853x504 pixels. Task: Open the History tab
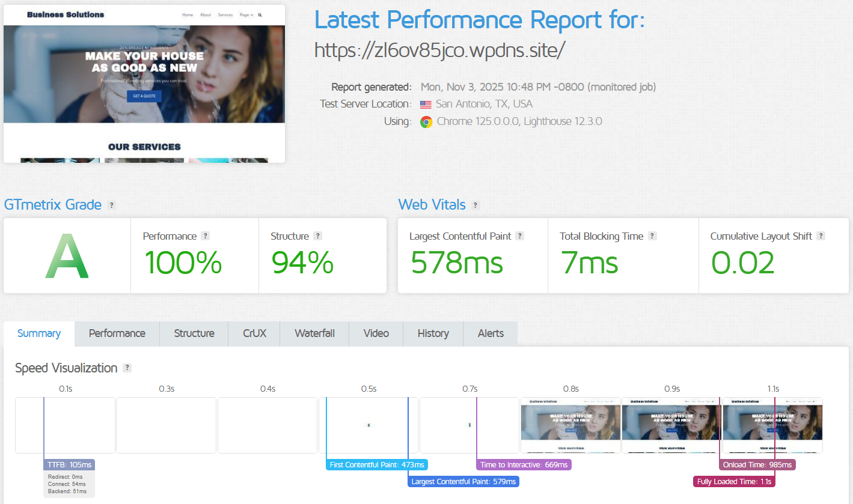433,333
